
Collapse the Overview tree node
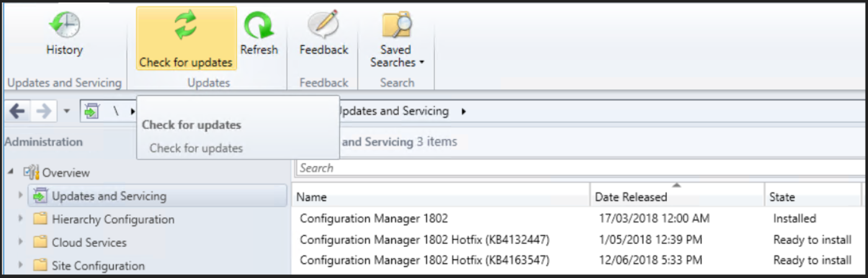point(11,172)
